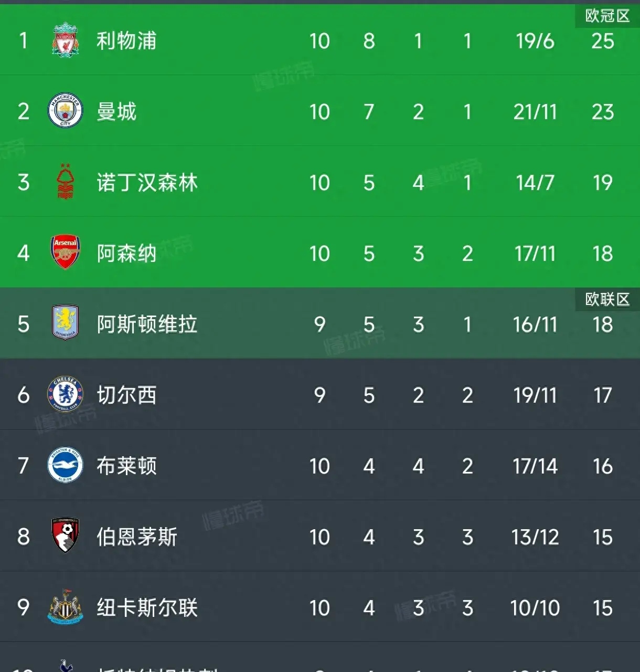Screen dimensions: 640x672
Task: Click the Brighton seagull crest
Action: [x=65, y=465]
